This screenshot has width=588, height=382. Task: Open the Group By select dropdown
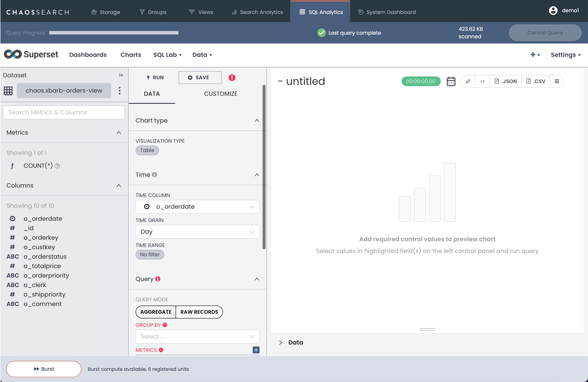point(197,337)
